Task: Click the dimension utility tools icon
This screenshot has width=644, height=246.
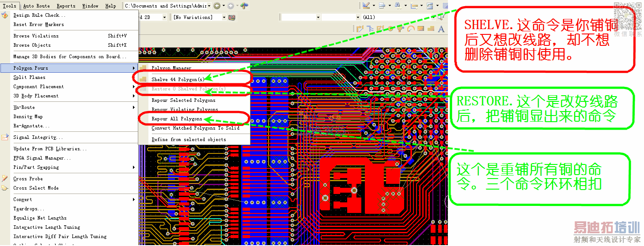Action: [x=366, y=6]
